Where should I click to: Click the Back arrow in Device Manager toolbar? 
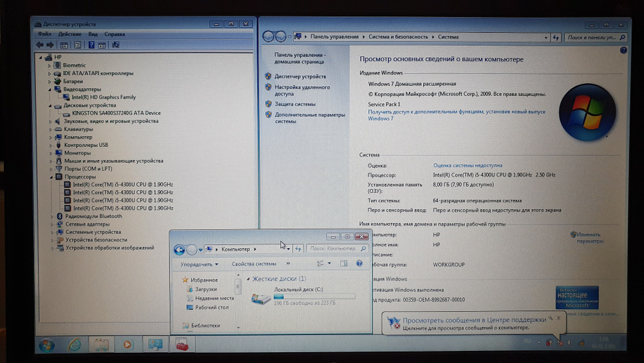click(40, 44)
